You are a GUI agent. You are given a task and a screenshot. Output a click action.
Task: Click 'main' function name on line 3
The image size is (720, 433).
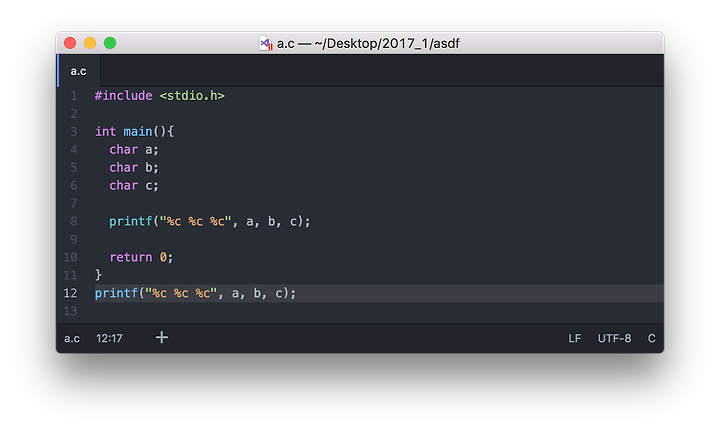point(138,132)
